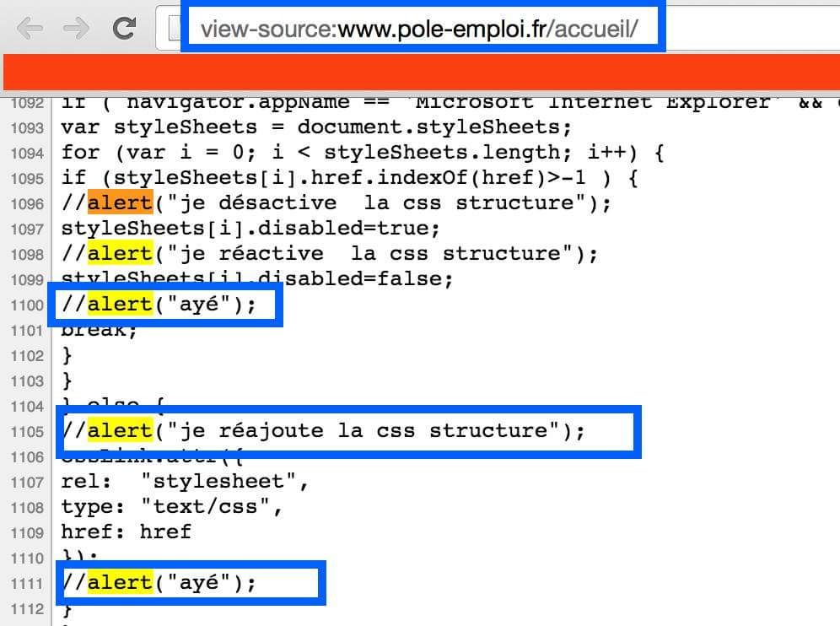Image resolution: width=840 pixels, height=626 pixels.
Task: Click the browser back arrow
Action: [x=30, y=28]
